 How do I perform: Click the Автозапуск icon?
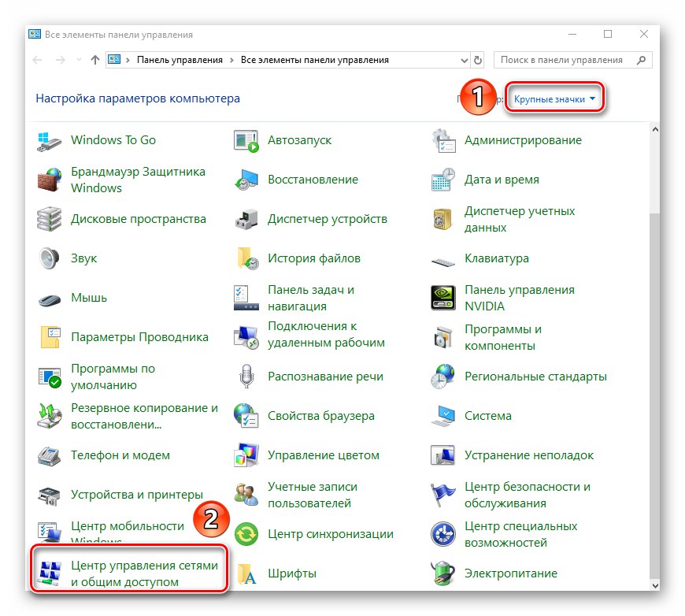click(246, 141)
